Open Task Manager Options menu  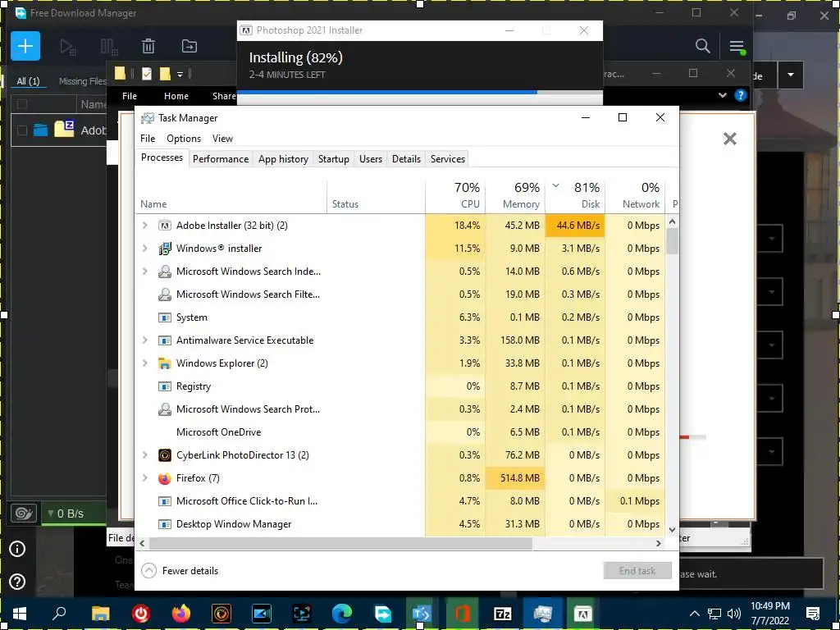click(x=184, y=138)
